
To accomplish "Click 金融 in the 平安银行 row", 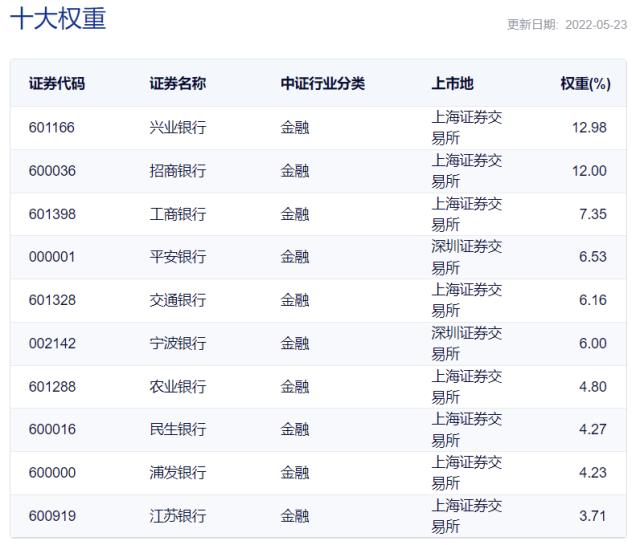I will click(x=295, y=257).
